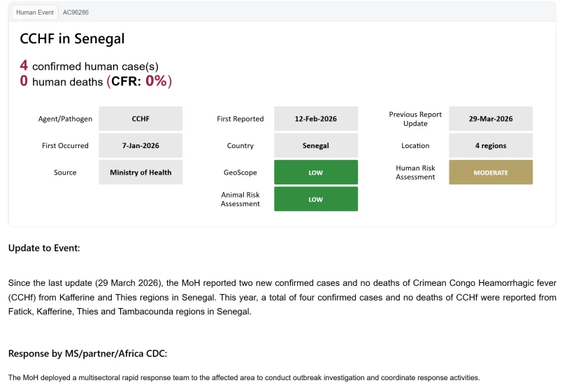562x392 pixels.
Task: Click the Senegal country value box
Action: (316, 145)
